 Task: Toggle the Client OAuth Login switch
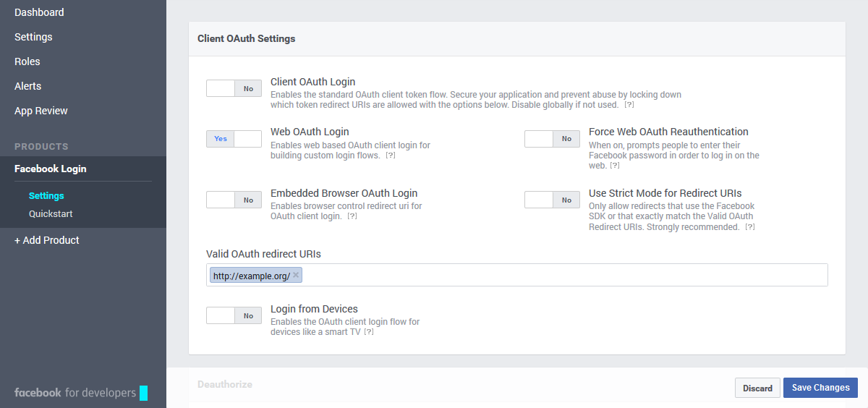pos(234,88)
